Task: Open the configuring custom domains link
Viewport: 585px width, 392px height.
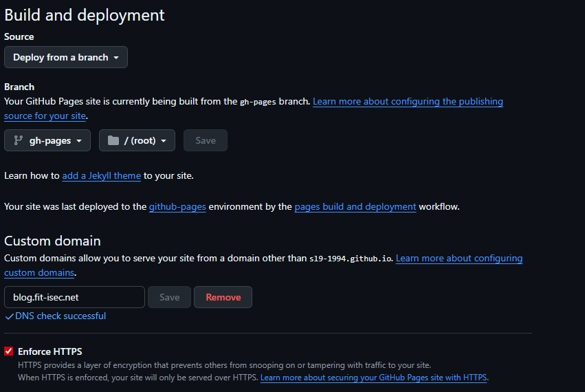Action: click(459, 259)
